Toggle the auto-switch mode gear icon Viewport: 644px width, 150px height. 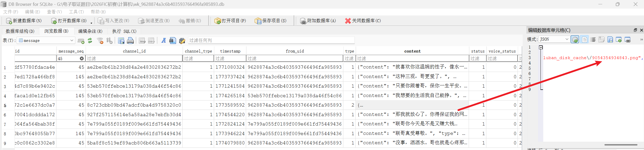pos(575,39)
